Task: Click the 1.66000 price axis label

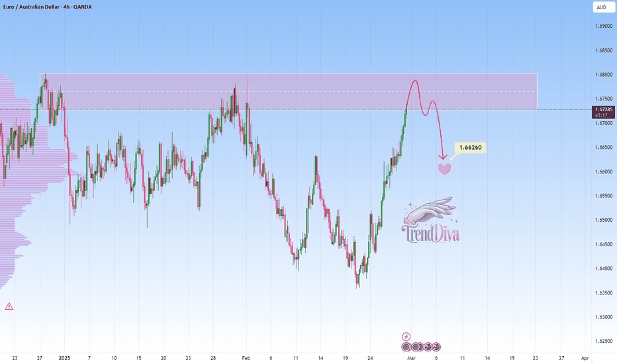Action: point(604,171)
